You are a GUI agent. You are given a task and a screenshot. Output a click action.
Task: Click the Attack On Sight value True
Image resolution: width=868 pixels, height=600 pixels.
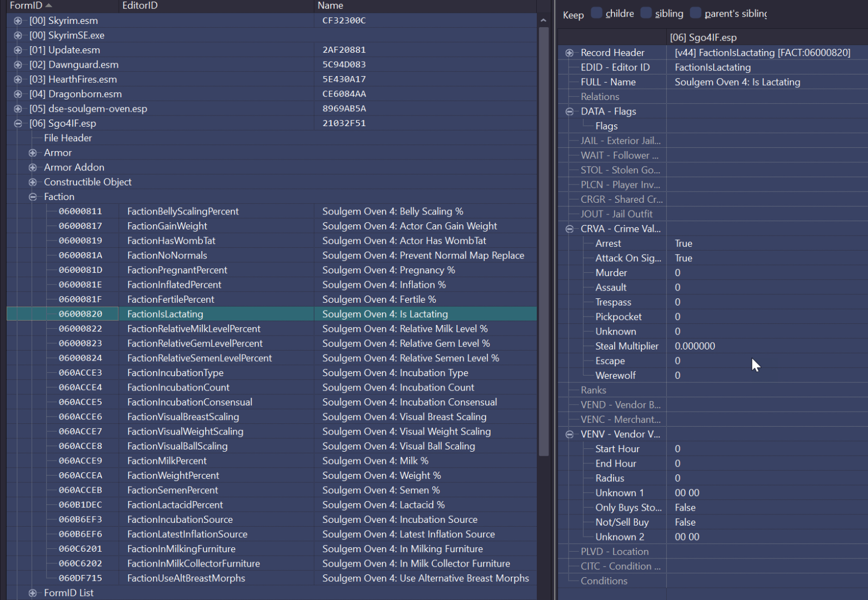coord(684,258)
